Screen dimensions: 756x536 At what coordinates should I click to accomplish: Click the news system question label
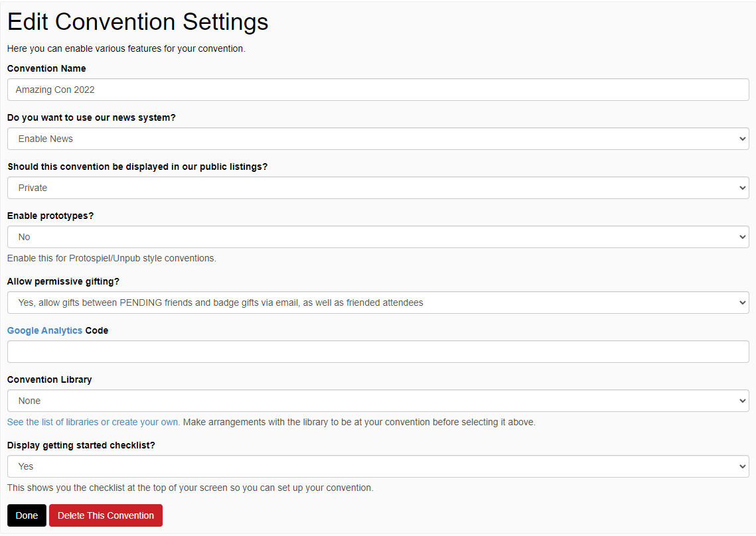(91, 117)
